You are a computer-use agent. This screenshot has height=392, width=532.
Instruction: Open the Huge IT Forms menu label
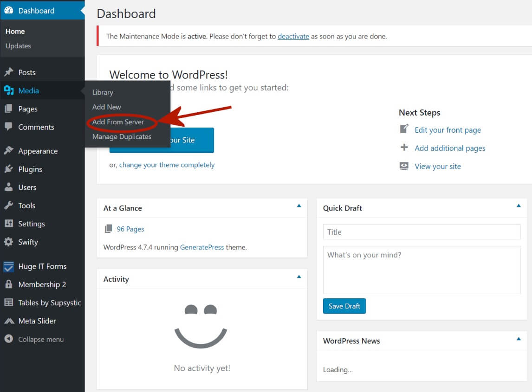[42, 267]
